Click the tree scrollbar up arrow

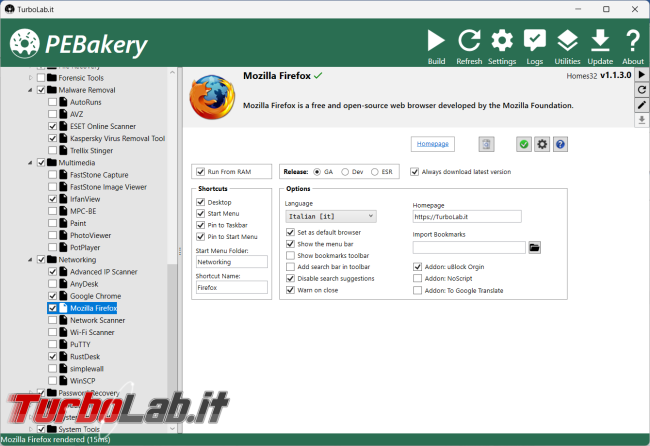[173, 72]
